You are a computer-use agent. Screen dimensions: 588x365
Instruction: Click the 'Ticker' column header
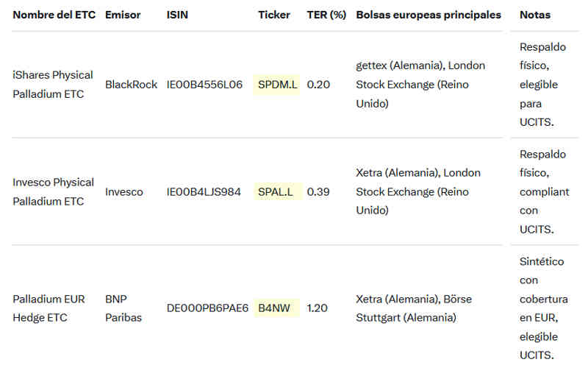(x=274, y=15)
